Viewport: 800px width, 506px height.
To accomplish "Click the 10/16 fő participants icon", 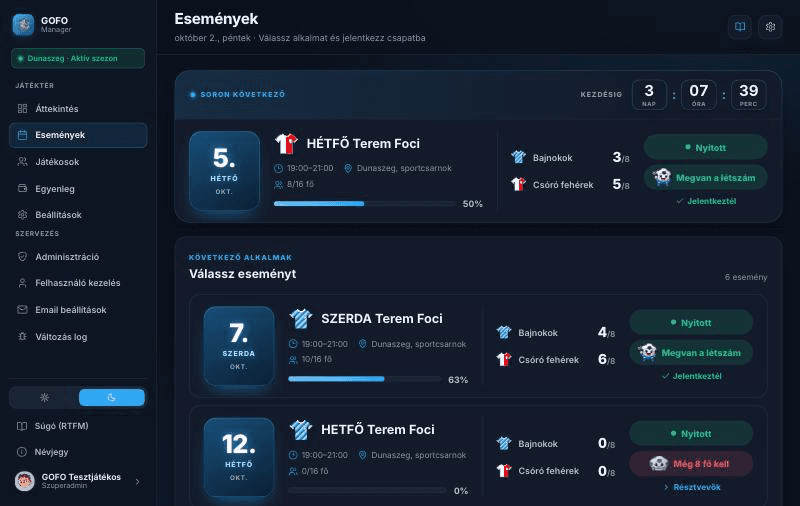I will point(293,360).
